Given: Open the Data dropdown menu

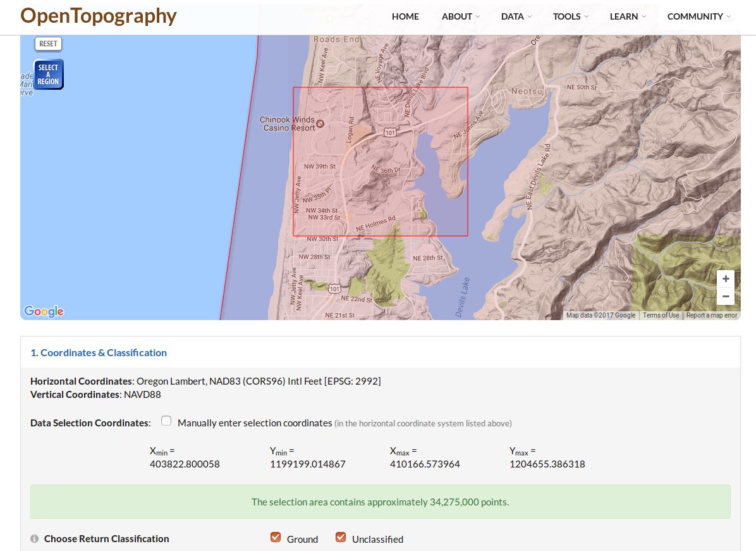Looking at the screenshot, I should pyautogui.click(x=516, y=16).
